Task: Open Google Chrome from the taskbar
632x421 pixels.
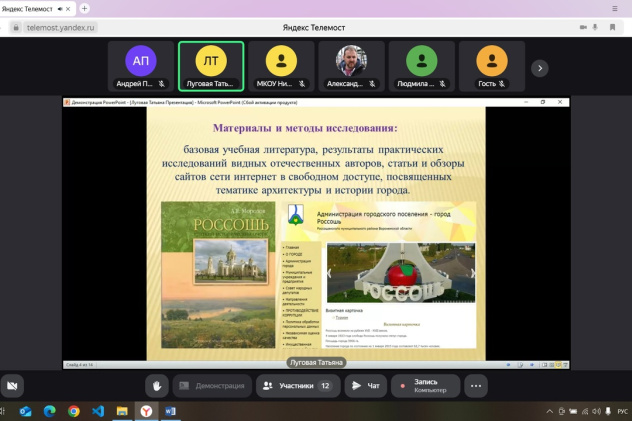Action: tap(74, 411)
